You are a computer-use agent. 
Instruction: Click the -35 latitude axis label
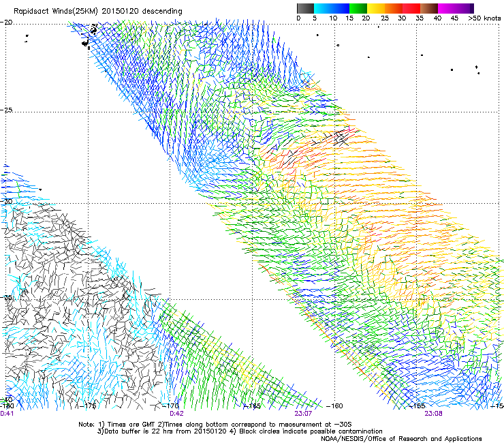[x=7, y=297]
